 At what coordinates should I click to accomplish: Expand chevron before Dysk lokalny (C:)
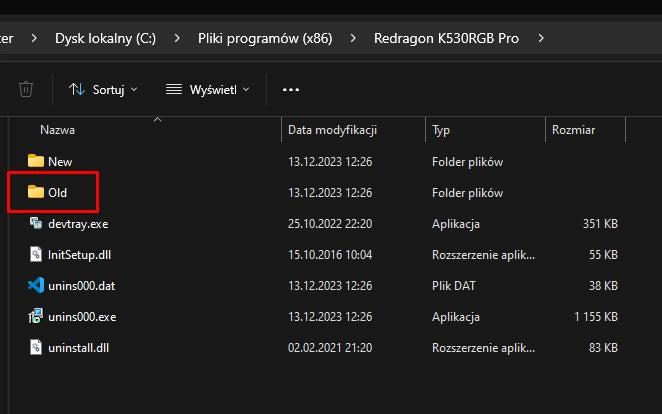34,38
